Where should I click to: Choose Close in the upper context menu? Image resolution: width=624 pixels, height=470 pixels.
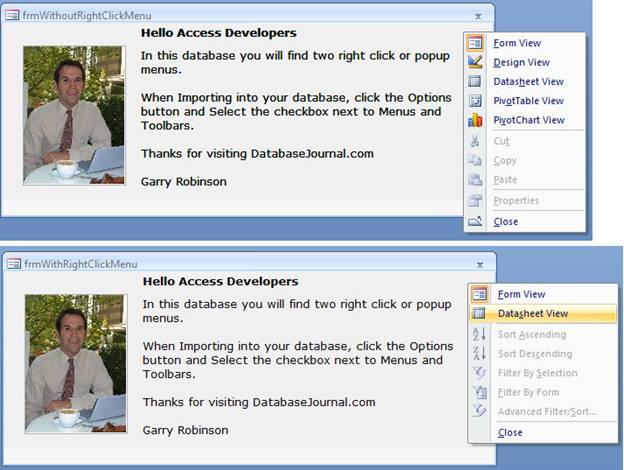coord(506,222)
